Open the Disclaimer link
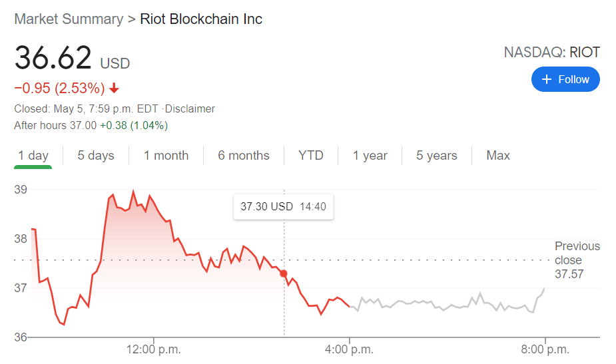 190,108
